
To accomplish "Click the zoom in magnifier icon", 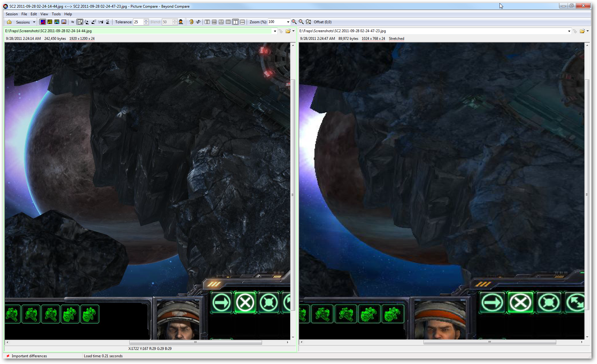I will pyautogui.click(x=294, y=22).
